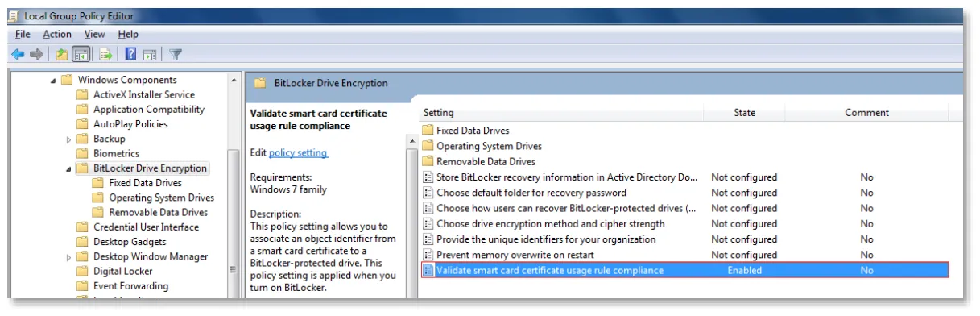
Task: Click the Export List toolbar icon
Action: coord(105,54)
